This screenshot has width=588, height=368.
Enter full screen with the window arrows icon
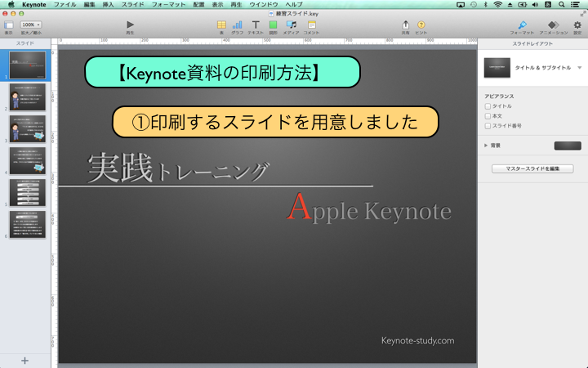(x=583, y=14)
